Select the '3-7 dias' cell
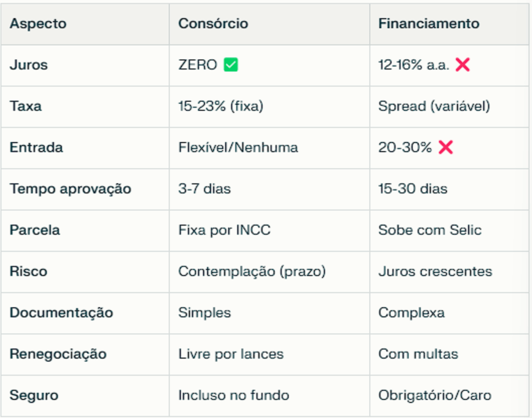The image size is (532, 418). pyautogui.click(x=204, y=188)
